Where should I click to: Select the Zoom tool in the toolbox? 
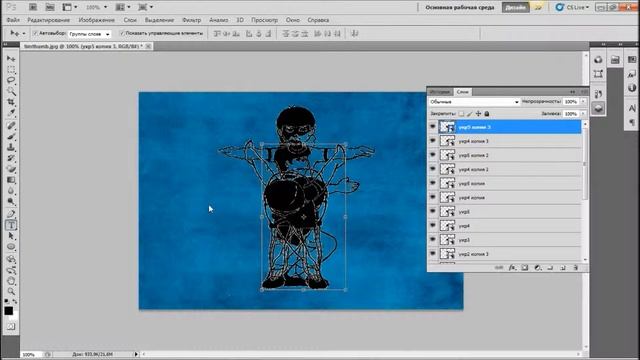pyautogui.click(x=11, y=291)
